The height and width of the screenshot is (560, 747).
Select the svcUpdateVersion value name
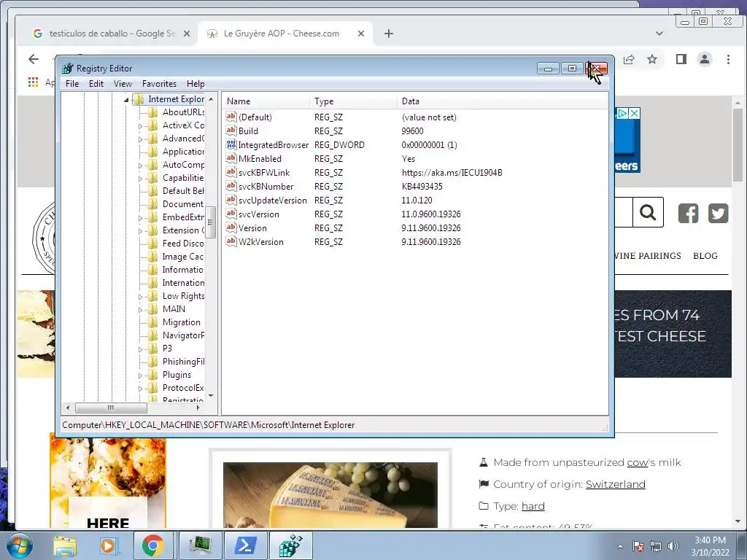(273, 201)
